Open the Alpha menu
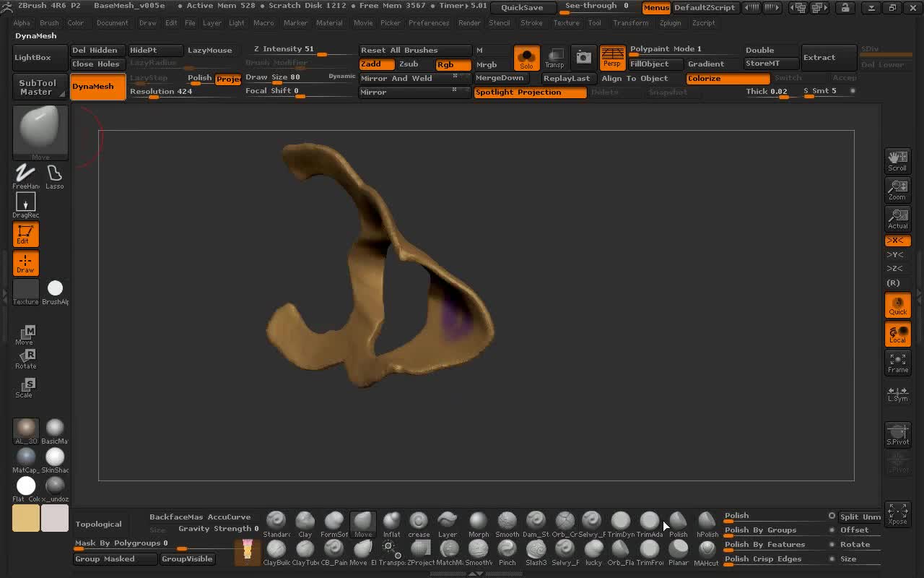Image resolution: width=924 pixels, height=578 pixels. click(22, 23)
